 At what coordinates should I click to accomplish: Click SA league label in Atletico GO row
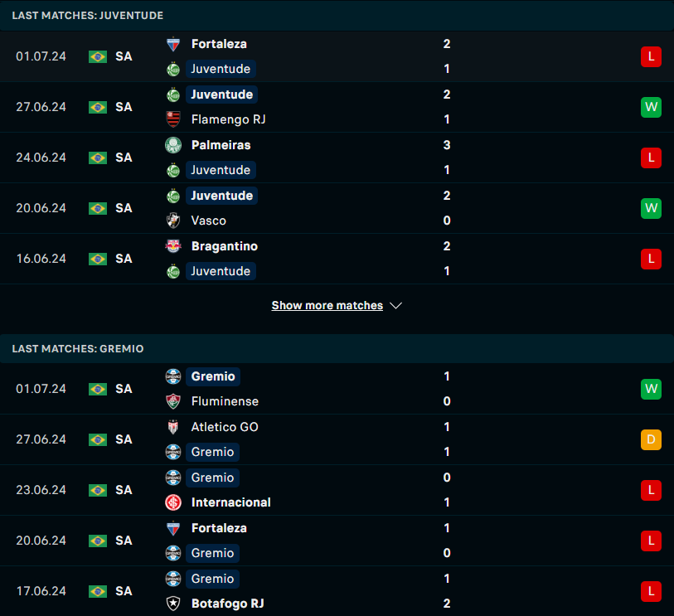(124, 439)
